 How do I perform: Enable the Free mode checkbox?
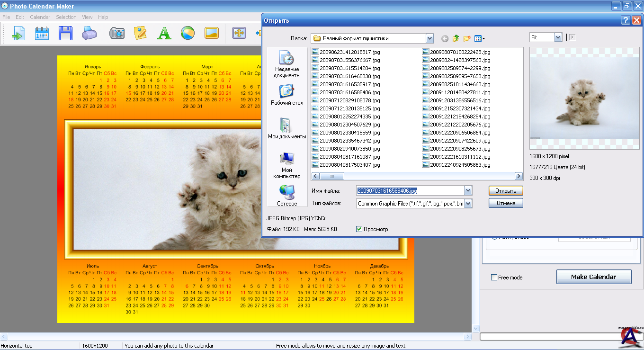(x=494, y=278)
